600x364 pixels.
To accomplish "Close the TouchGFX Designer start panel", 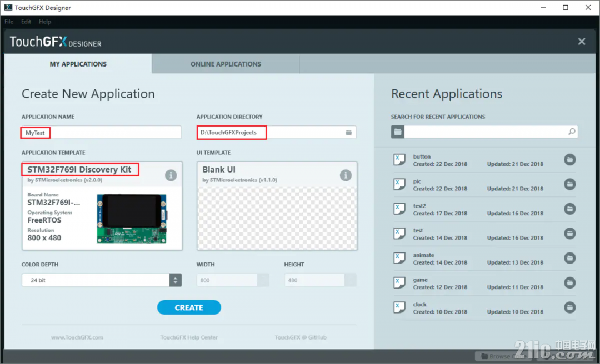I will point(581,41).
